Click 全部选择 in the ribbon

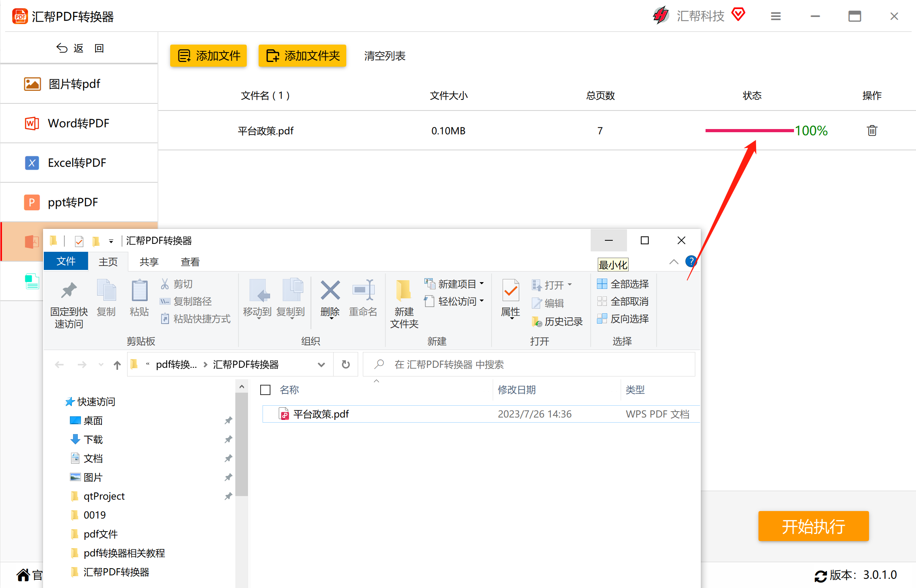click(623, 284)
